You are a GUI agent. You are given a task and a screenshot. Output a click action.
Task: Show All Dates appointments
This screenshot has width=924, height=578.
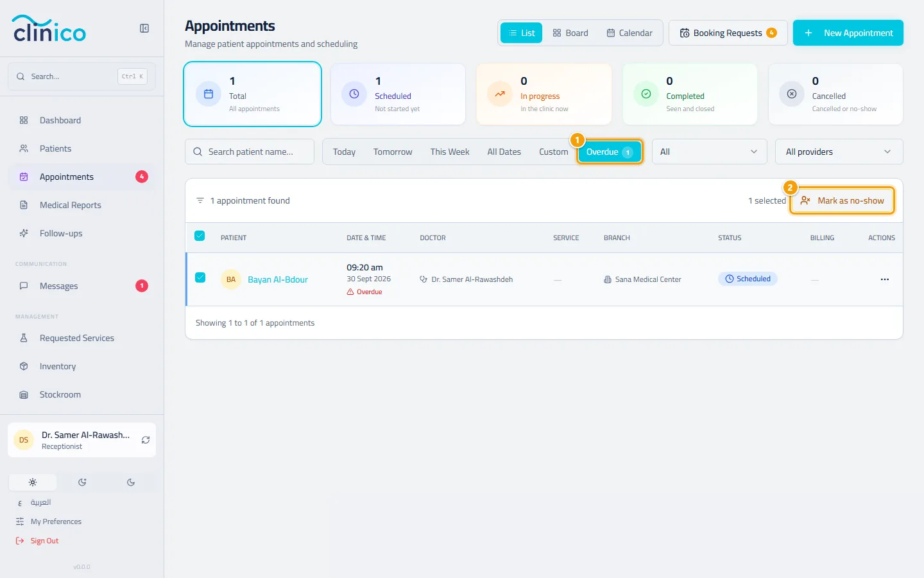pyautogui.click(x=504, y=152)
